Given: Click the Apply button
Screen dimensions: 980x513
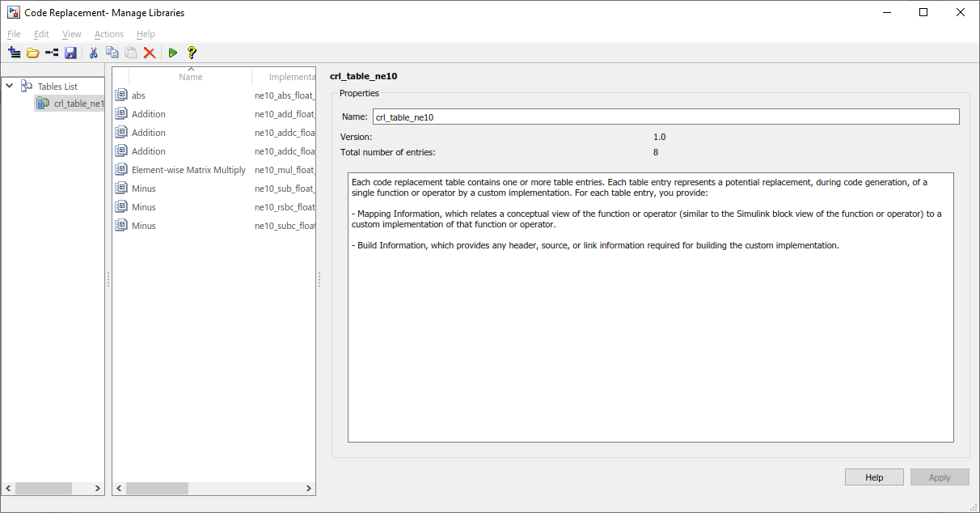Looking at the screenshot, I should click(940, 477).
